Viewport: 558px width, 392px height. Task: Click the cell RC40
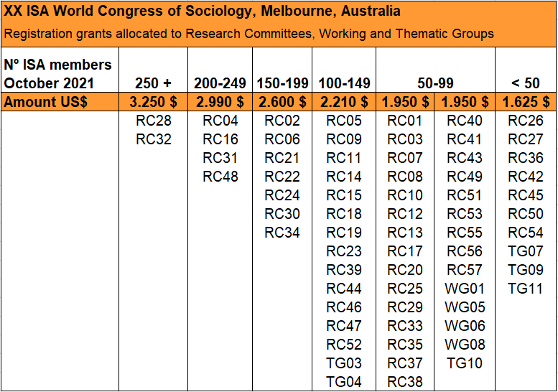pyautogui.click(x=465, y=121)
